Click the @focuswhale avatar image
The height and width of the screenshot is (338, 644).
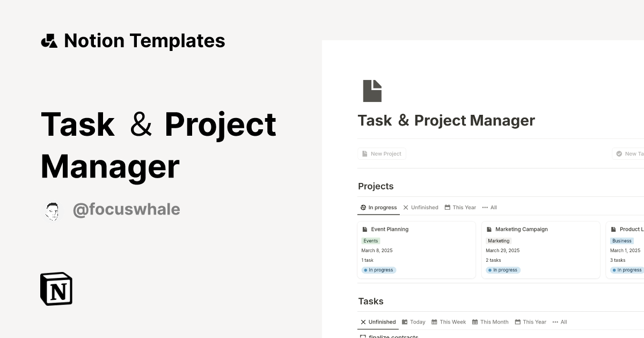[53, 210]
